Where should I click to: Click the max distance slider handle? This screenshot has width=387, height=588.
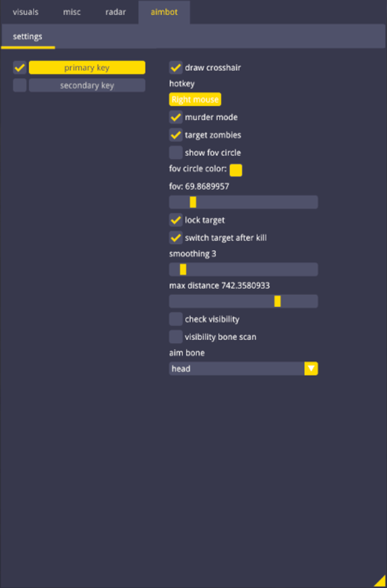[x=277, y=301]
